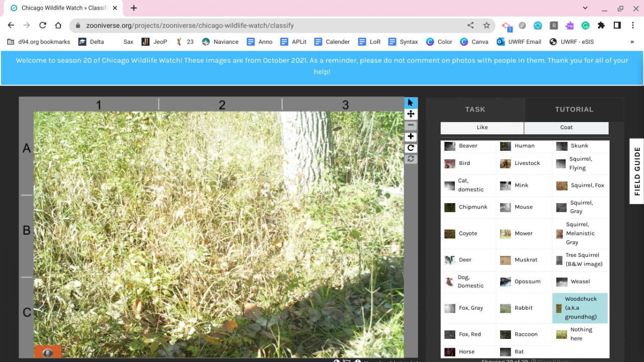The width and height of the screenshot is (644, 362).
Task: Select Coyote as the species
Action: tap(468, 234)
